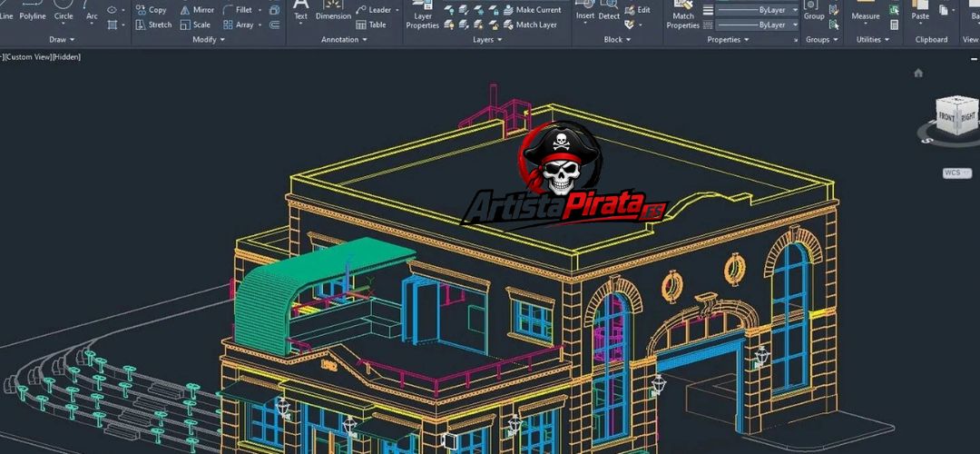Click the Copy tool in Modify panel

coord(152,10)
